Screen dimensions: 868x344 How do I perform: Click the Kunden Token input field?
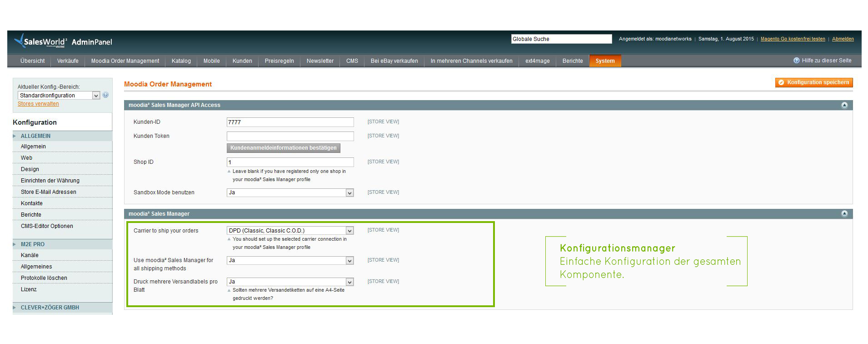click(290, 136)
